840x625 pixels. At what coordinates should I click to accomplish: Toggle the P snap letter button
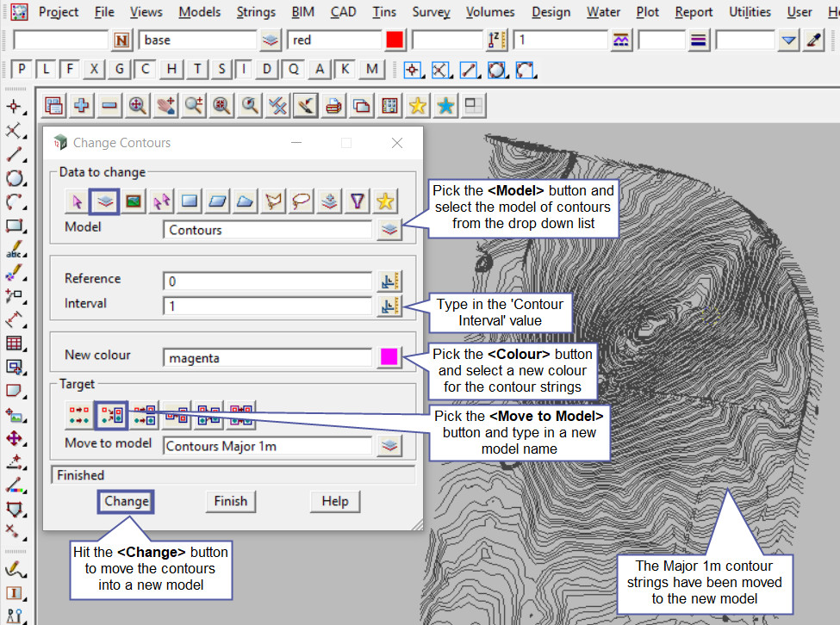click(x=21, y=70)
